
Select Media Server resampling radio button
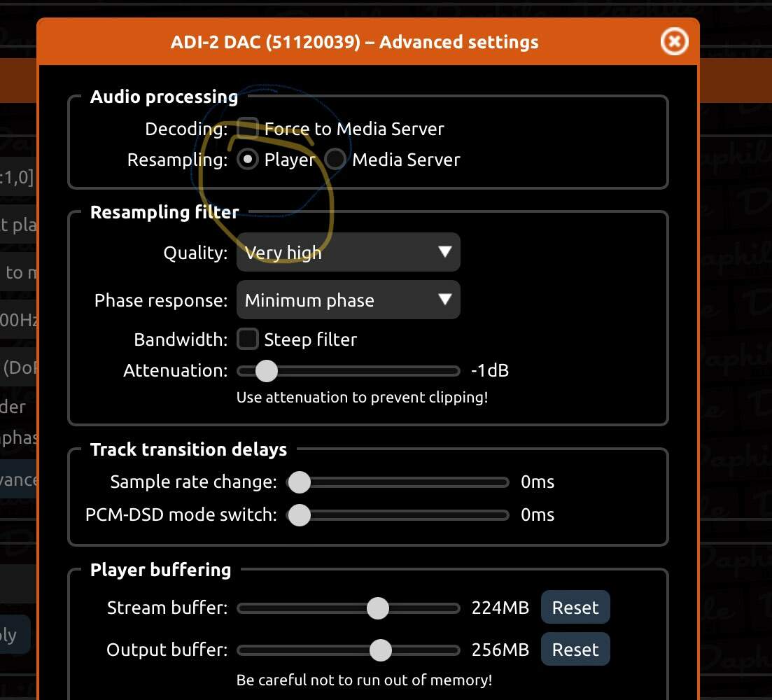[335, 160]
